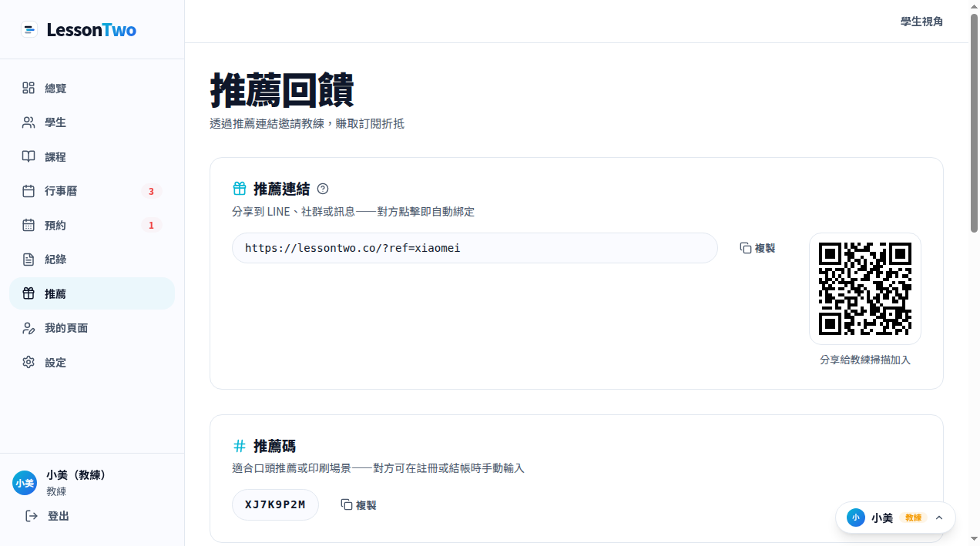
Task: Click the 推薦回饋 page heading
Action: click(x=282, y=90)
